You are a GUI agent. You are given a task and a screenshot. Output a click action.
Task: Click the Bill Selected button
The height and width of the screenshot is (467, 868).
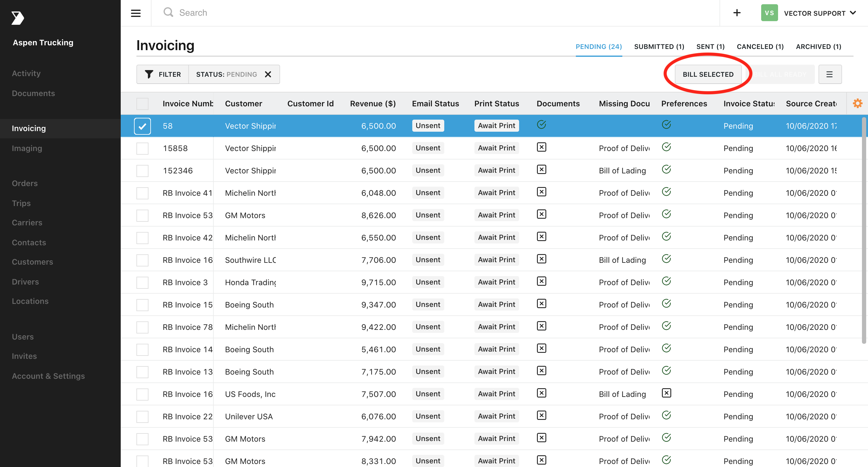tap(708, 74)
